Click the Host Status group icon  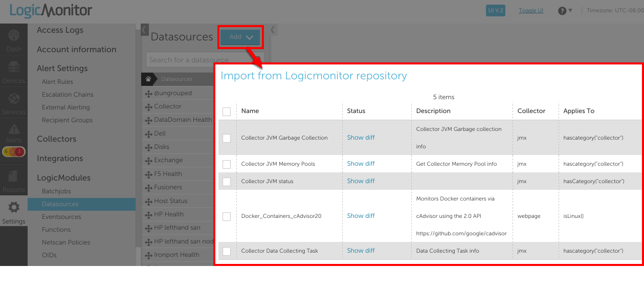pyautogui.click(x=149, y=201)
